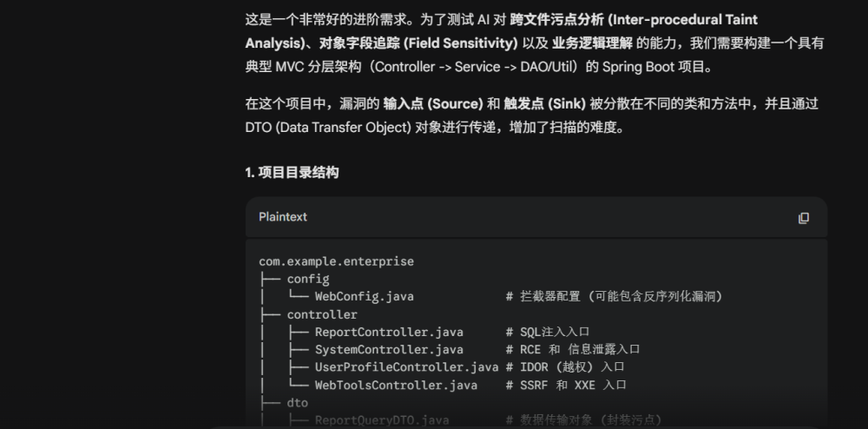
Task: Click SystemController.java file name
Action: [x=388, y=350]
